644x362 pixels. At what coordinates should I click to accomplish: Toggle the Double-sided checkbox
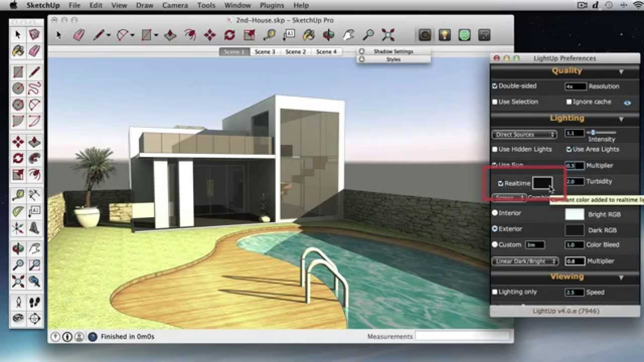495,86
